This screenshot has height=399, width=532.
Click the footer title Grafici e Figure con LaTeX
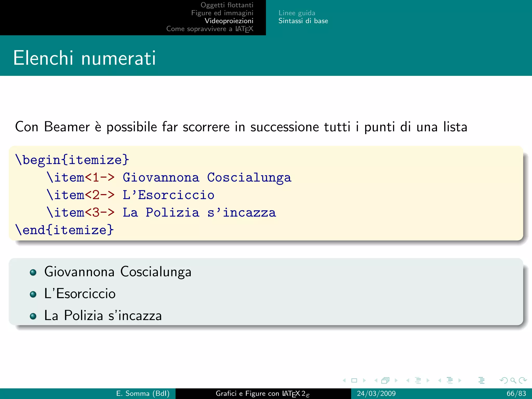tap(263, 394)
